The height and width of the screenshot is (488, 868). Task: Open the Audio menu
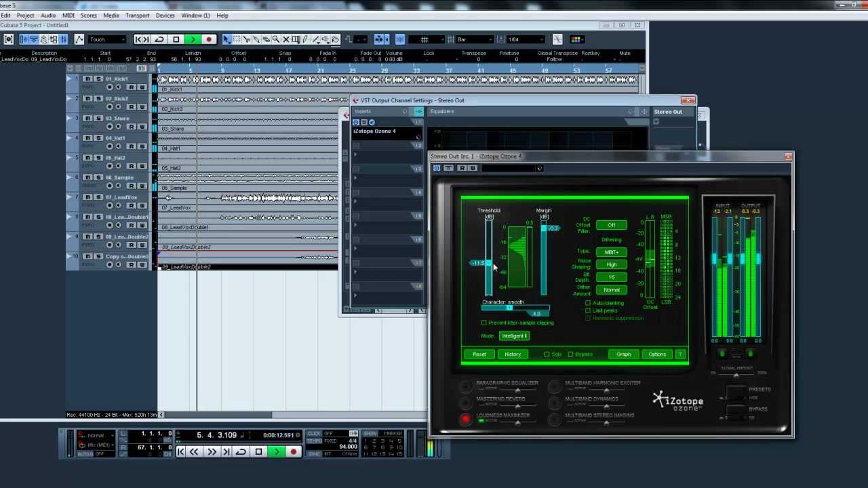48,15
